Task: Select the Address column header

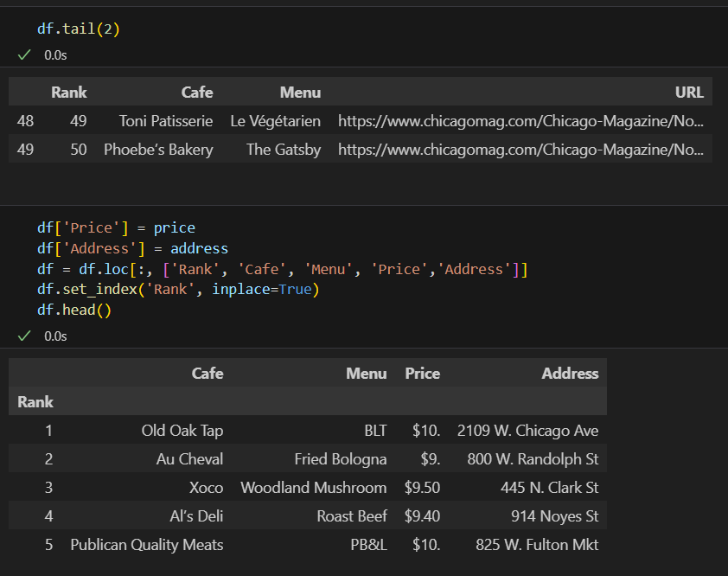Action: (x=570, y=373)
